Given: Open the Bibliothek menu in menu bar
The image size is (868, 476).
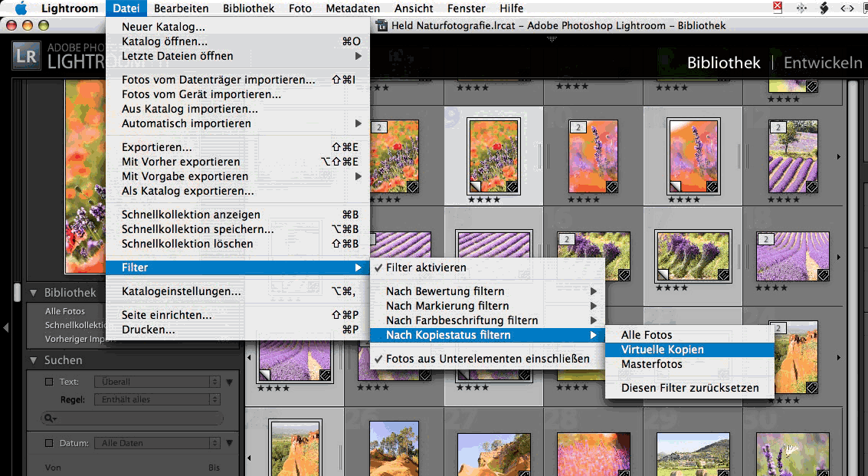Looking at the screenshot, I should click(248, 8).
